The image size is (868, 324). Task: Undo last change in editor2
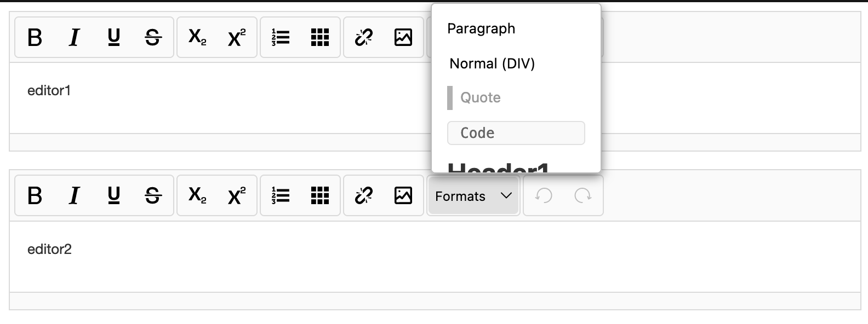pyautogui.click(x=544, y=195)
